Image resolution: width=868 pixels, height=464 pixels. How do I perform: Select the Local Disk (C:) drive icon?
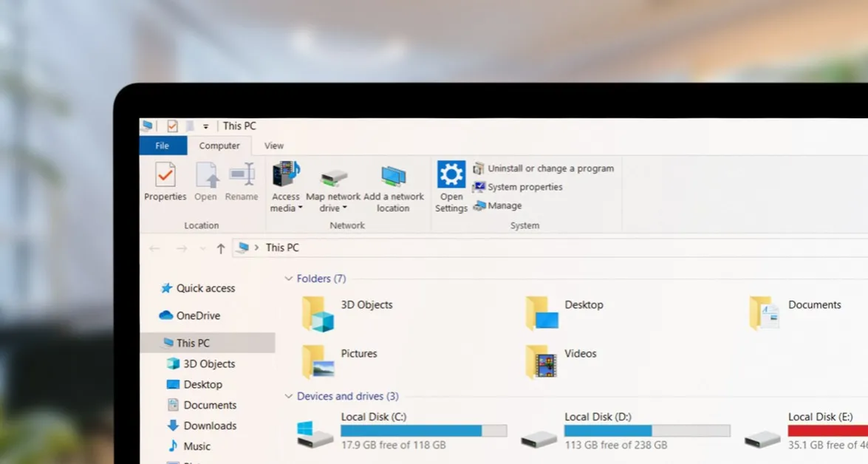click(x=315, y=434)
